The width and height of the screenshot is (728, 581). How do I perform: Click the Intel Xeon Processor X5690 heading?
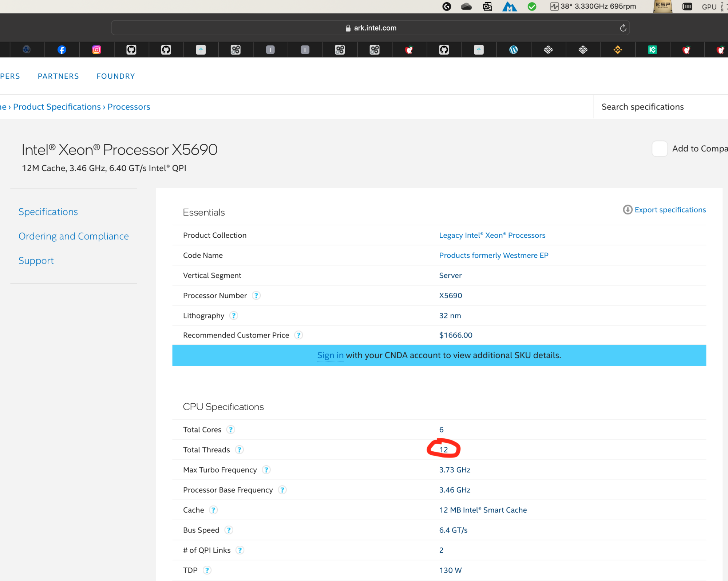coord(120,150)
